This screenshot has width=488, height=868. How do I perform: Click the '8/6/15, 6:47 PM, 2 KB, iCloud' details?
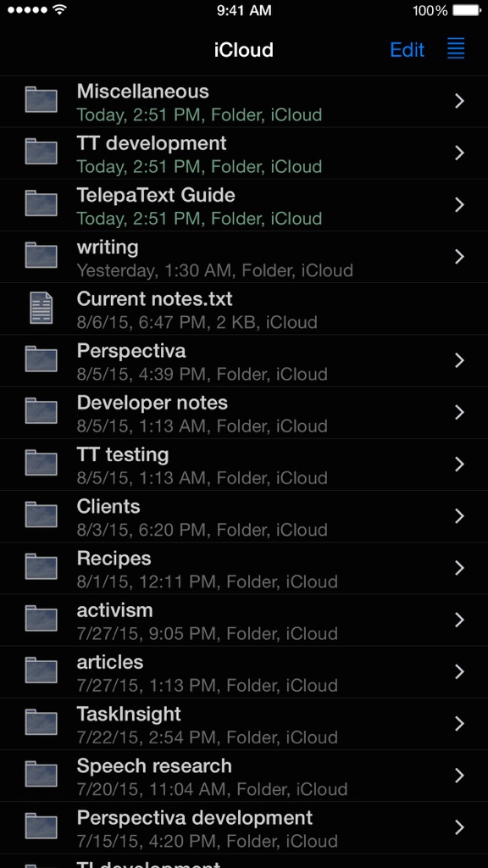tap(197, 323)
